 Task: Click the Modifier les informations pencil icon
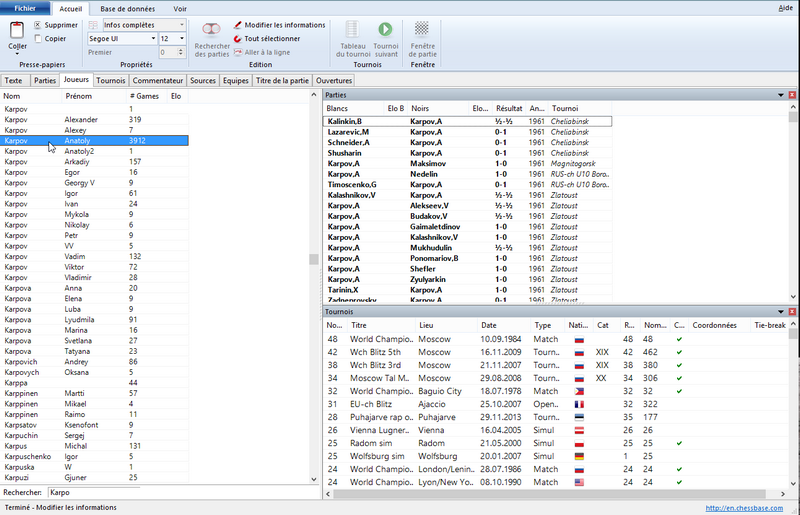tap(238, 24)
